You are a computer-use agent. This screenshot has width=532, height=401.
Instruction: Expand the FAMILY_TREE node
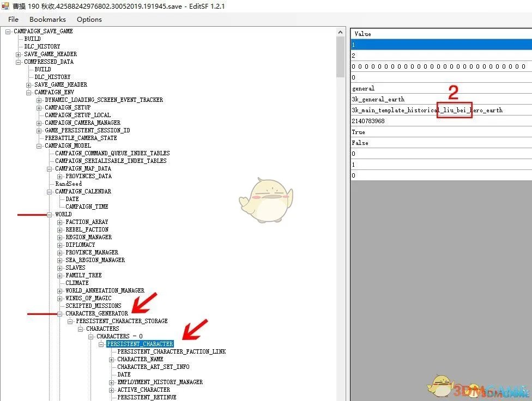point(60,276)
